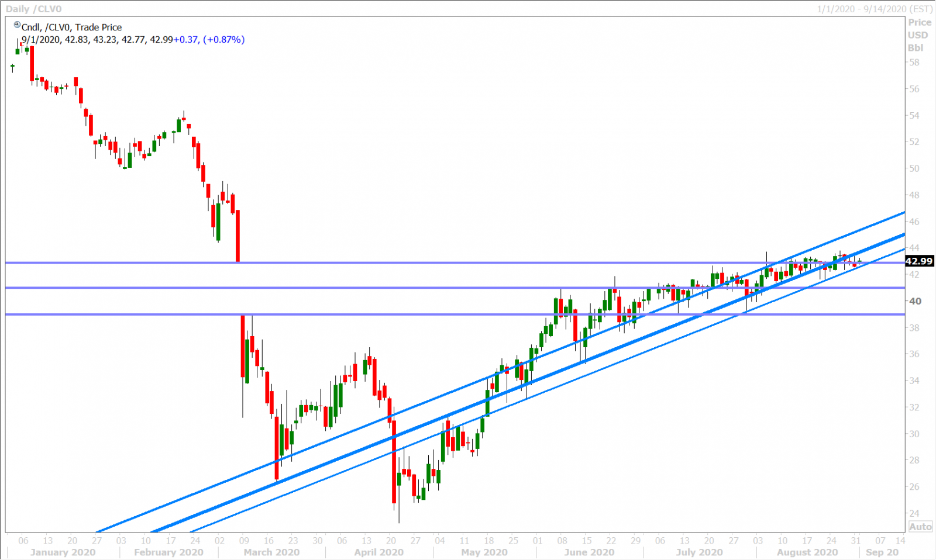
Task: Open the Daily /CLV0 chart title
Action: point(33,9)
